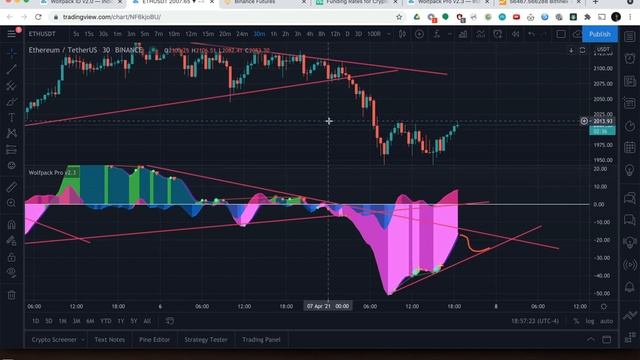Create an alert from top toolbar

click(x=498, y=34)
